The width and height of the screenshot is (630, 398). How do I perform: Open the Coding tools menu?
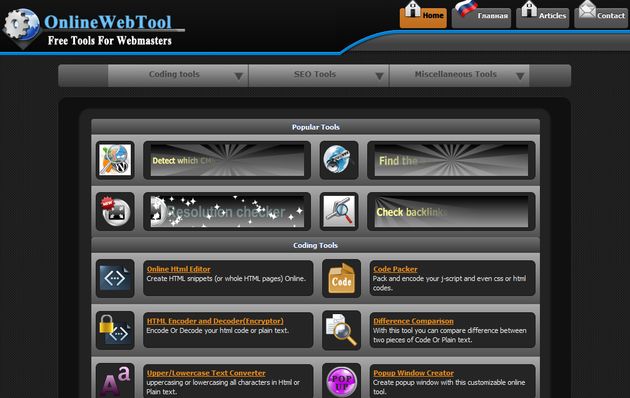[178, 75]
